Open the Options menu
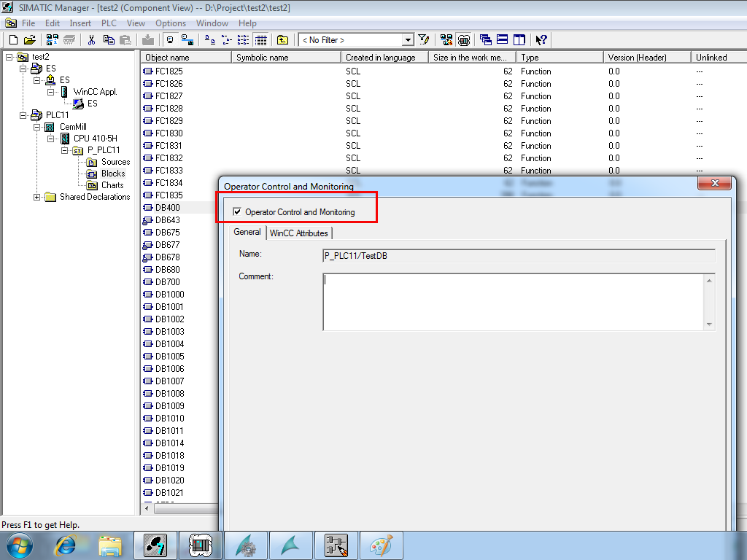Screen dimensions: 747x560 pyautogui.click(x=171, y=23)
